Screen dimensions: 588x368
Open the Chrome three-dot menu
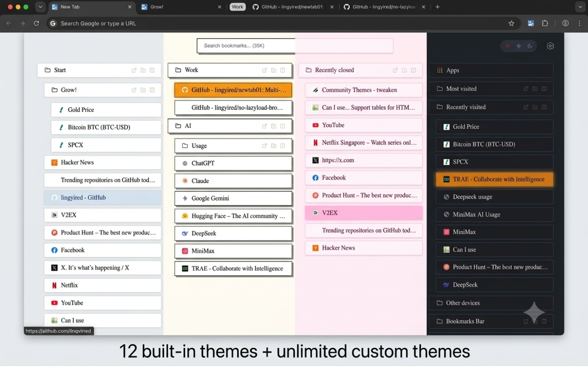coord(580,23)
